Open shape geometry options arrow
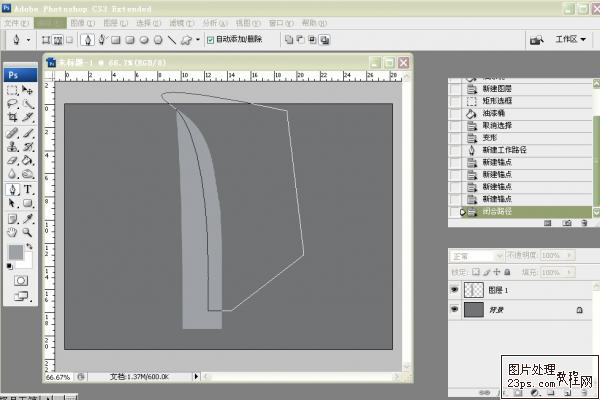The image size is (600, 400). point(198,40)
